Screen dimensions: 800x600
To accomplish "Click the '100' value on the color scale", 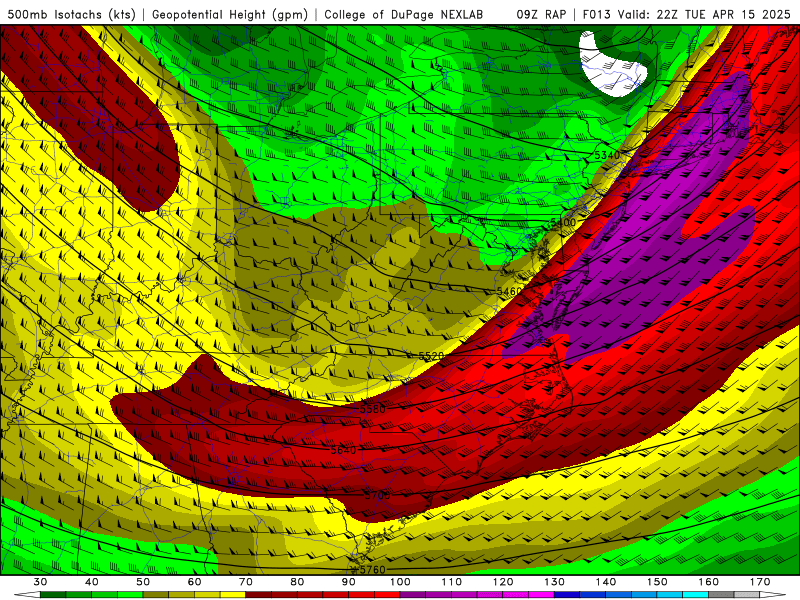I will [400, 582].
